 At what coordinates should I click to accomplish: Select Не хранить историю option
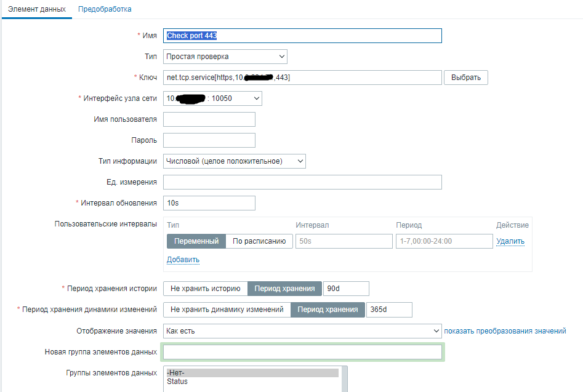(x=205, y=289)
